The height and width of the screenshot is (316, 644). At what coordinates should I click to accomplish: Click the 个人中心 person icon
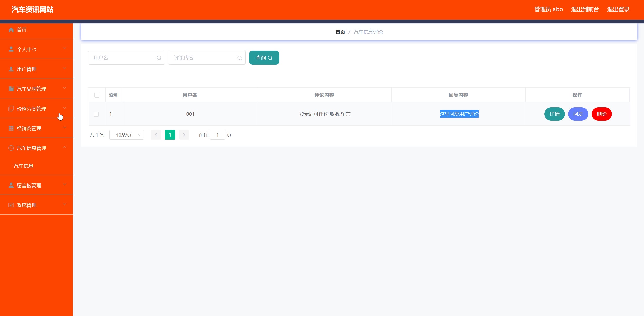11,49
